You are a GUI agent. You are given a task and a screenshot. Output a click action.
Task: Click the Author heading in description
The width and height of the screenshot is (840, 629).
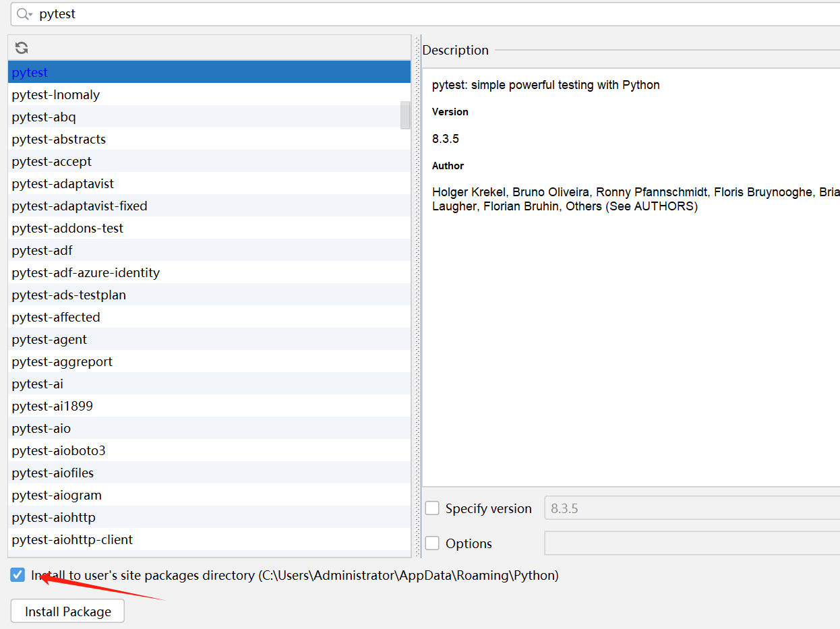(448, 166)
